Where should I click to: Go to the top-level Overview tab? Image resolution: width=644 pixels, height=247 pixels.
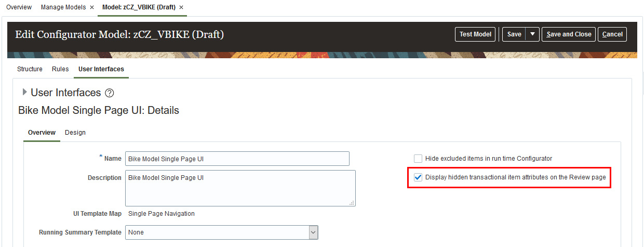[x=19, y=7]
